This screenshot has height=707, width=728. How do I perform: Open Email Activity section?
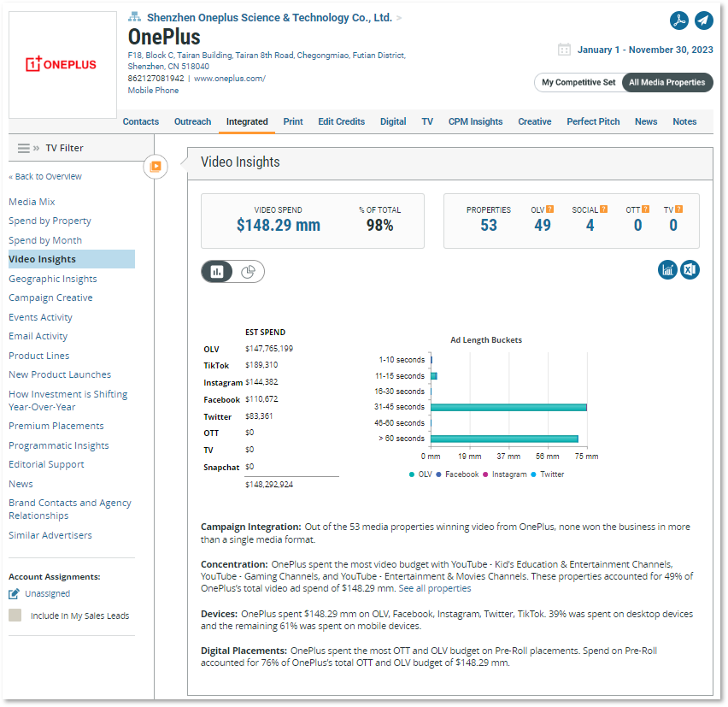38,336
